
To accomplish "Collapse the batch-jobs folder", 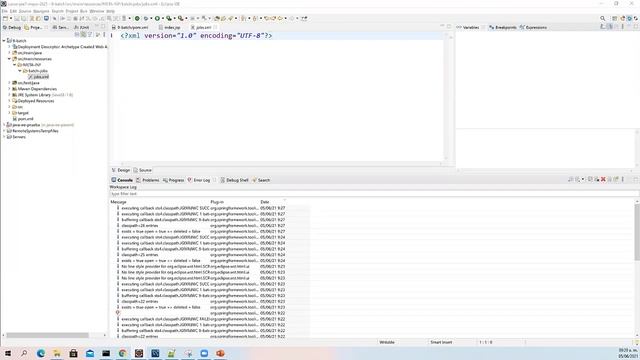I will pos(20,71).
